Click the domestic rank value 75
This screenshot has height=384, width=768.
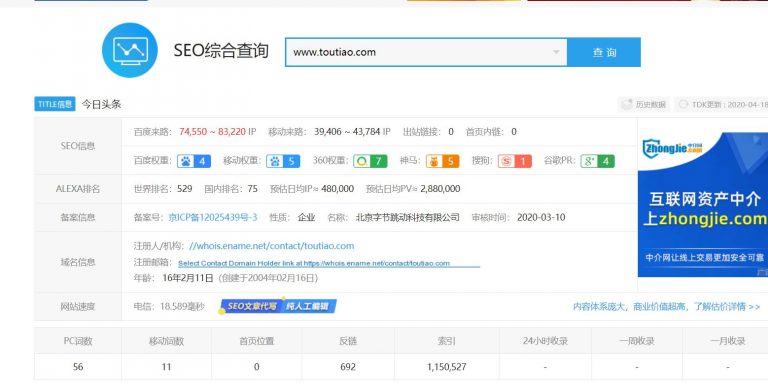(252, 189)
